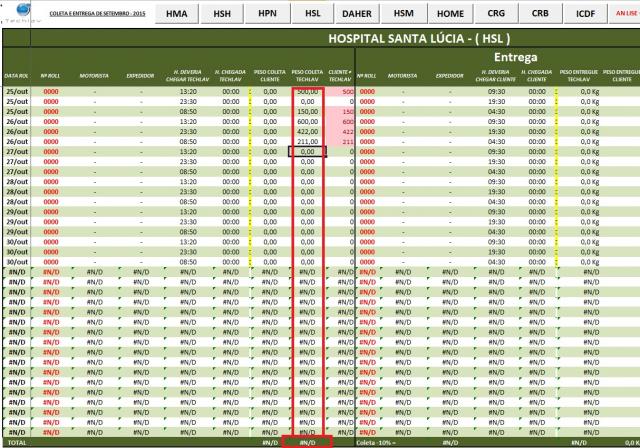Click the cell showing 422,00
The image size is (640, 448).
pos(307,132)
